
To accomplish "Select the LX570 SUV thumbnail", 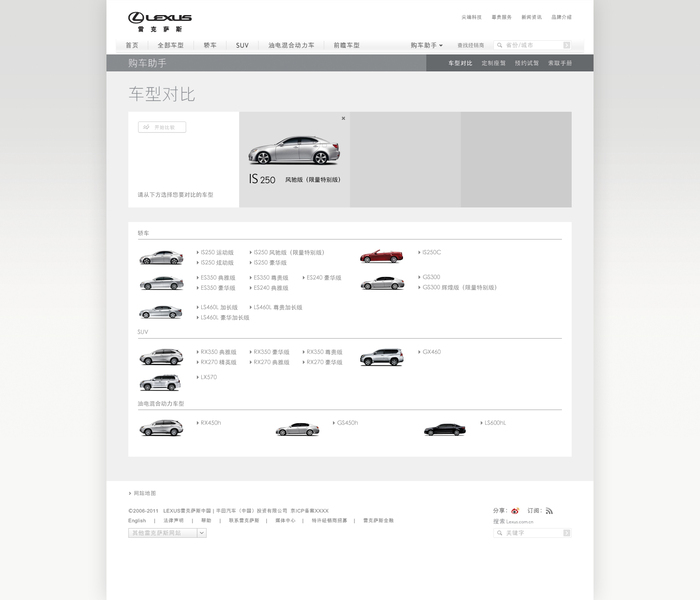I will (160, 383).
